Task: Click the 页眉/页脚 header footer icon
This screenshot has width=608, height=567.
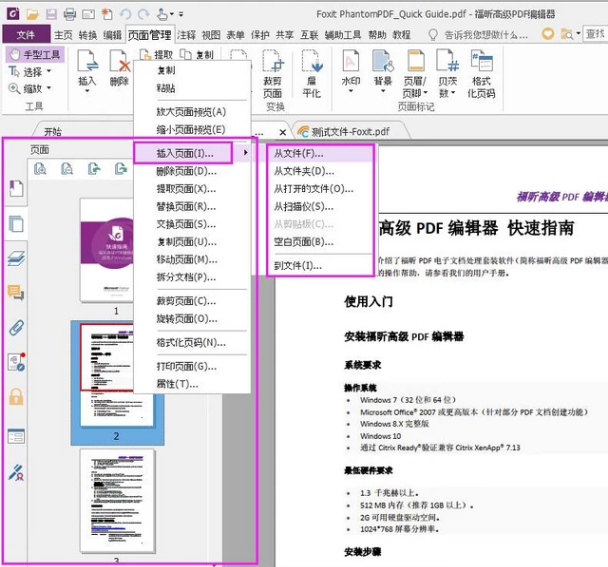Action: (x=415, y=61)
